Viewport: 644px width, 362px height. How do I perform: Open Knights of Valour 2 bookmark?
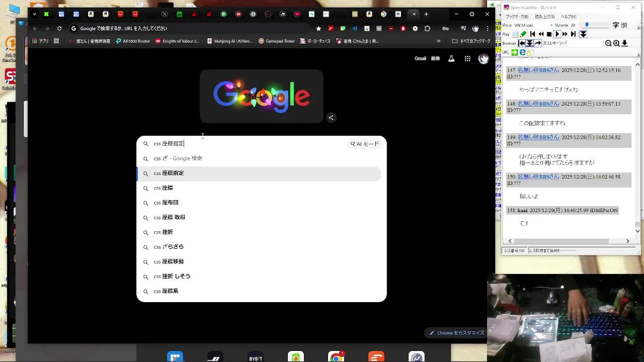(178, 41)
